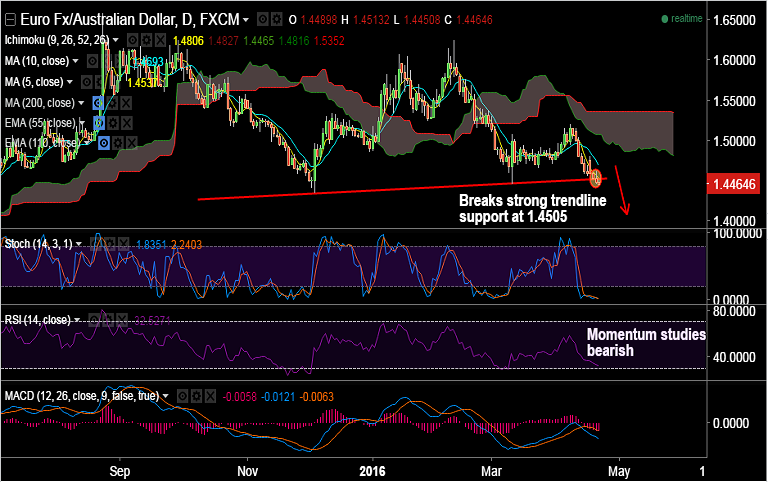
Task: Select the Ichimoku (9, 26, 52, 26) label
Action: (x=57, y=40)
